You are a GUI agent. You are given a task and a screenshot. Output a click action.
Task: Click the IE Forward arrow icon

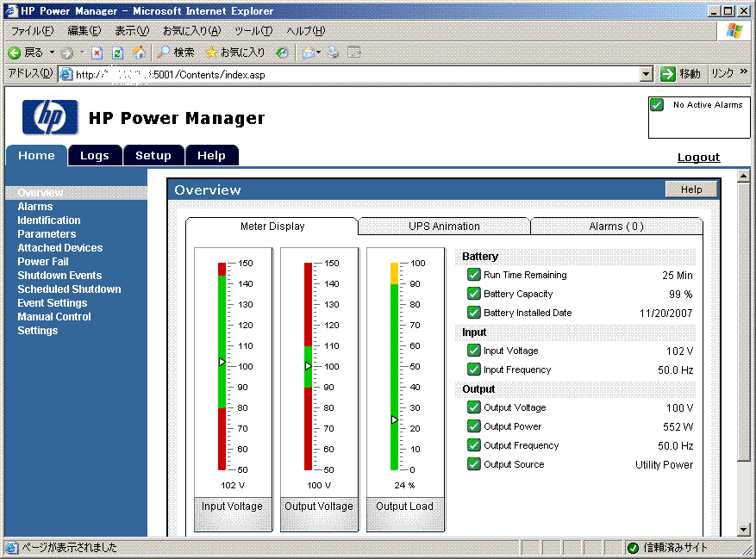point(67,53)
